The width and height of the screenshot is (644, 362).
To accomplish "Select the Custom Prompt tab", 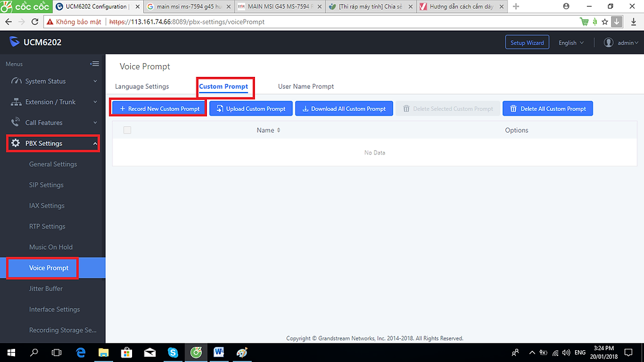I will point(223,86).
